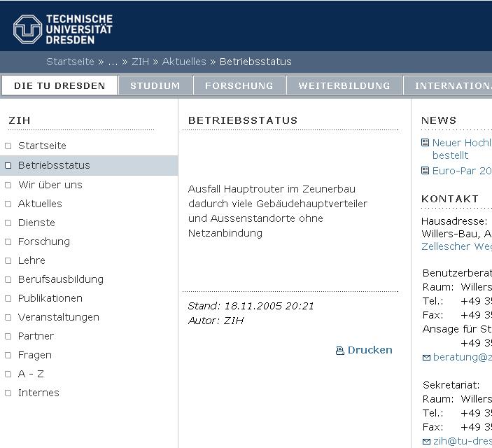Select Wir über uns in sidebar
The height and width of the screenshot is (448, 492).
coord(50,185)
